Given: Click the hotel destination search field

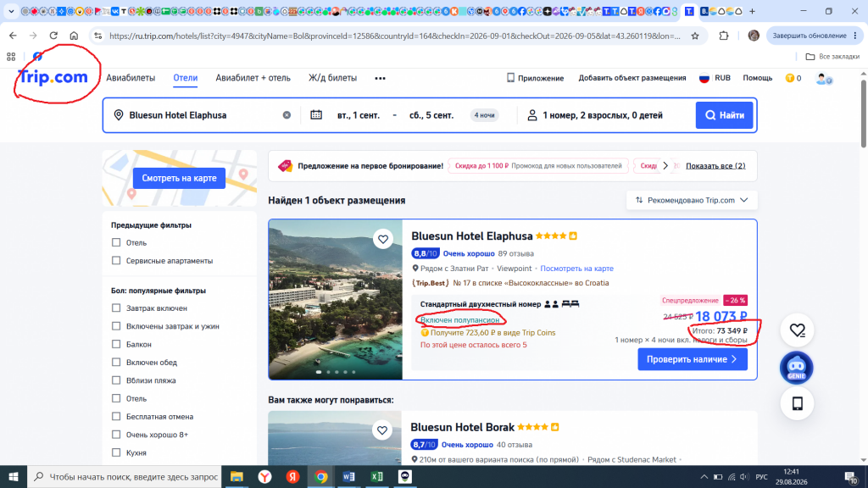Looking at the screenshot, I should tap(202, 115).
